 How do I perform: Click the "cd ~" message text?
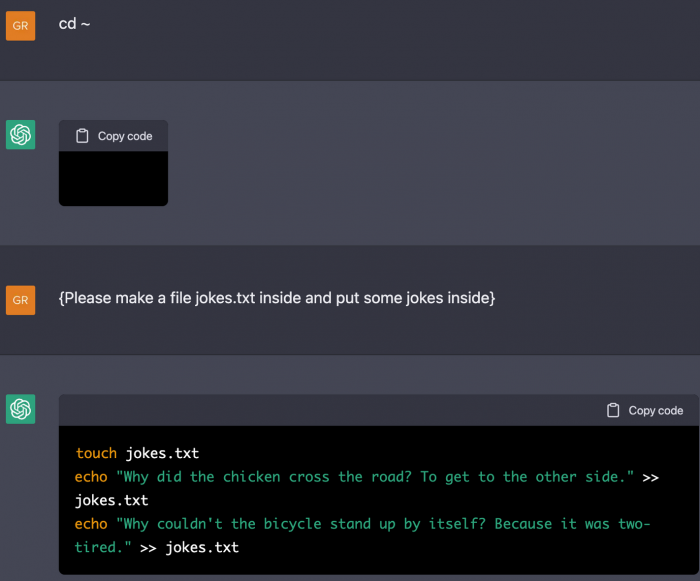click(75, 23)
